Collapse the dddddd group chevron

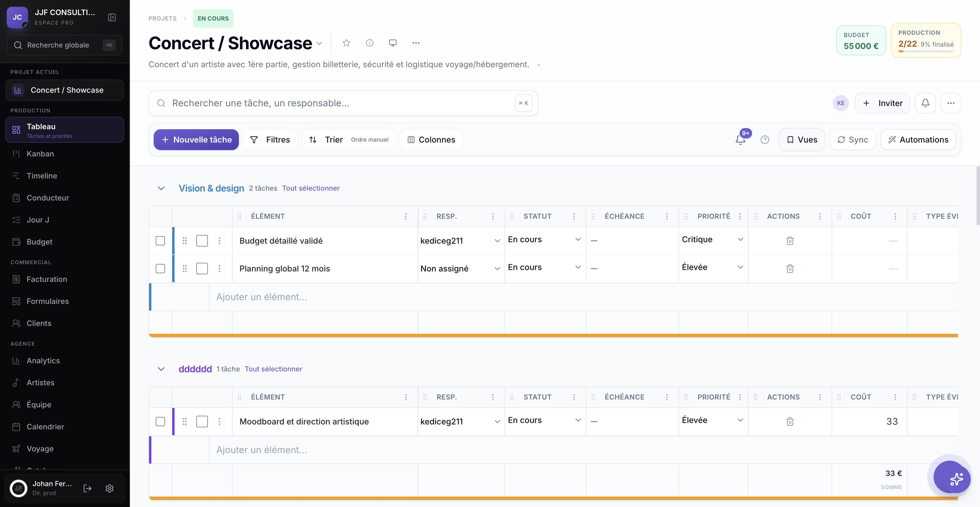[161, 369]
